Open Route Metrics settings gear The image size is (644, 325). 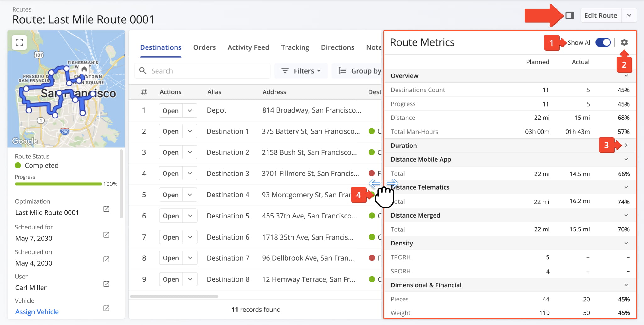coord(624,42)
